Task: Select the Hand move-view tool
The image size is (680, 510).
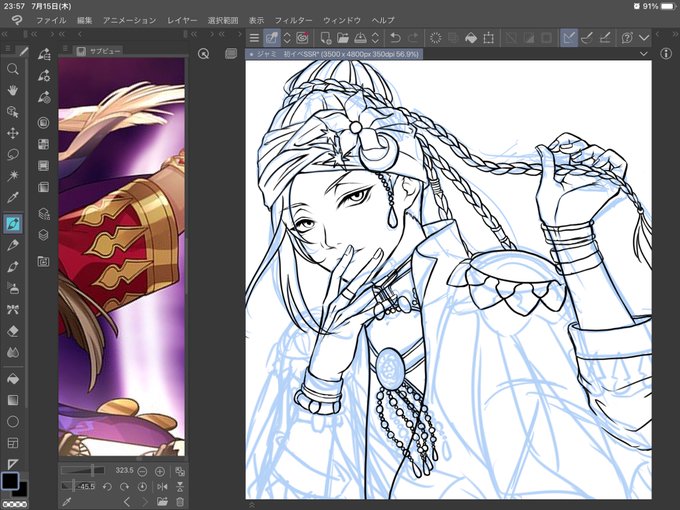Action: pyautogui.click(x=13, y=90)
